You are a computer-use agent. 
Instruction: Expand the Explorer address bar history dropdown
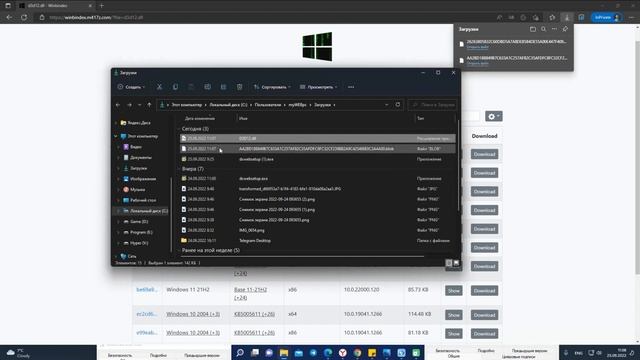[x=387, y=105]
